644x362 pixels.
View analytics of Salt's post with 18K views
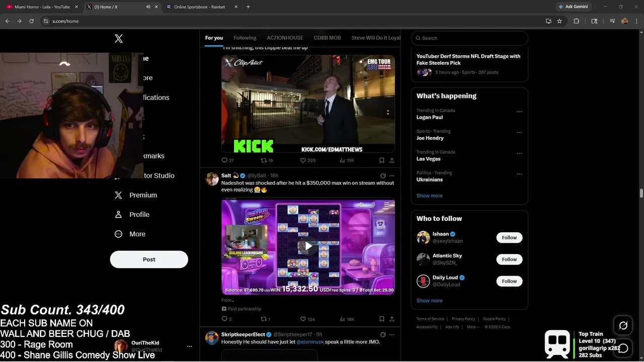(x=347, y=319)
